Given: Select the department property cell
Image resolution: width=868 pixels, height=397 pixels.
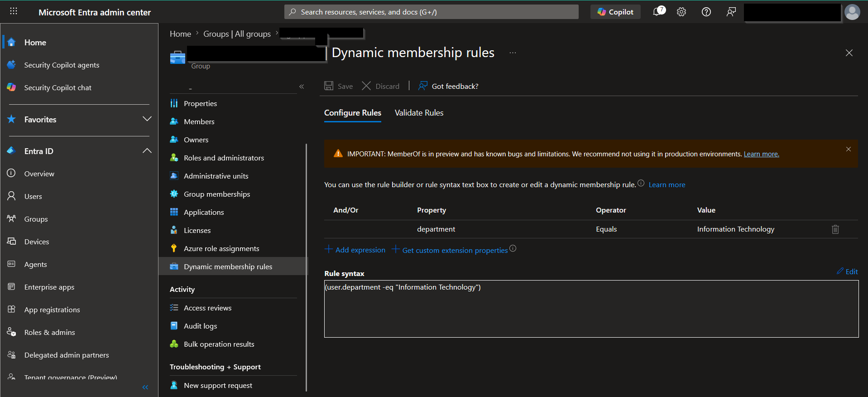Looking at the screenshot, I should pyautogui.click(x=436, y=229).
